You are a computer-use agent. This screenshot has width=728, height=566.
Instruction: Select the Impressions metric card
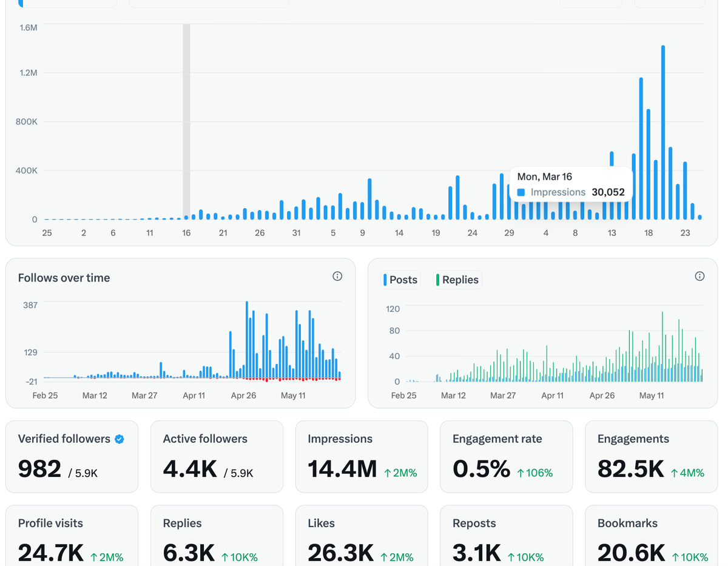click(x=362, y=457)
